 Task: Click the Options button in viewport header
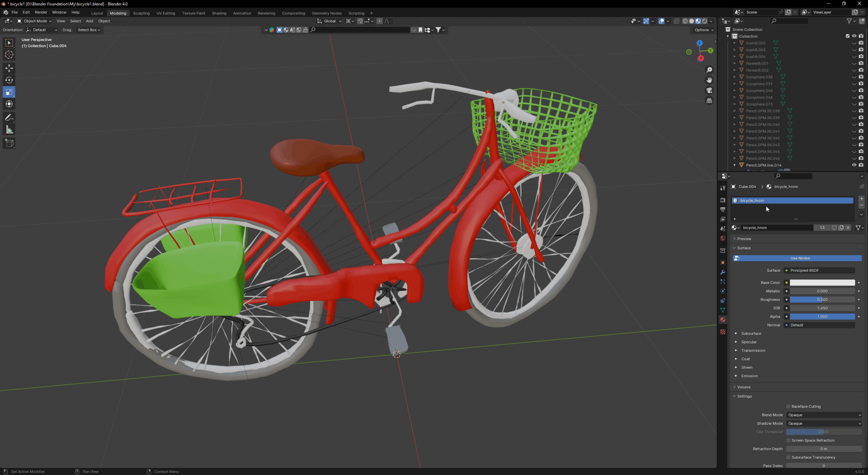(x=704, y=30)
